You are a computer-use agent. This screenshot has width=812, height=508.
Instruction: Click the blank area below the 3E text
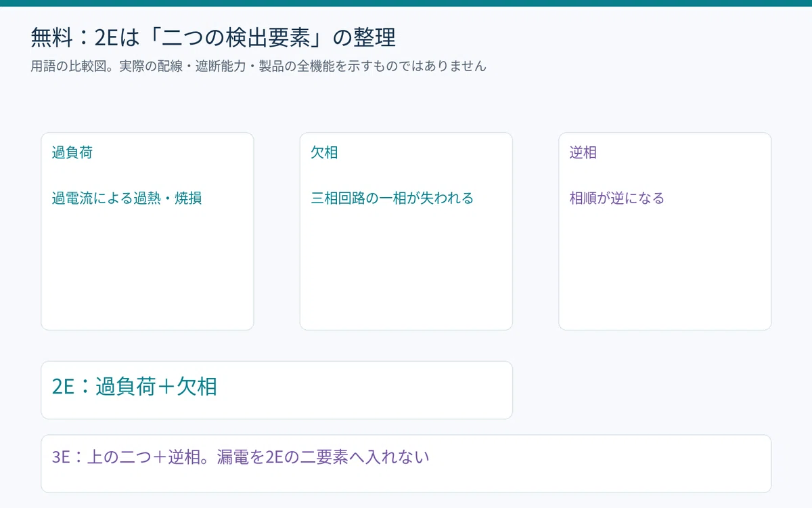[406, 480]
